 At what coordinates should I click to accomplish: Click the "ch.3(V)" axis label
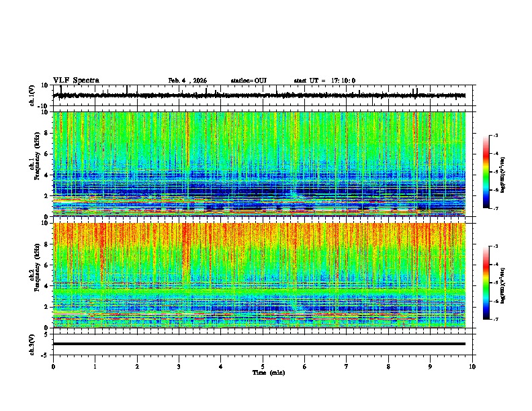(32, 345)
